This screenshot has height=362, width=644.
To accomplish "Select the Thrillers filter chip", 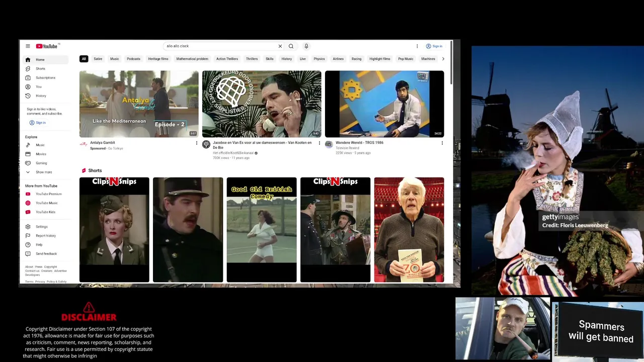I will pos(252,59).
